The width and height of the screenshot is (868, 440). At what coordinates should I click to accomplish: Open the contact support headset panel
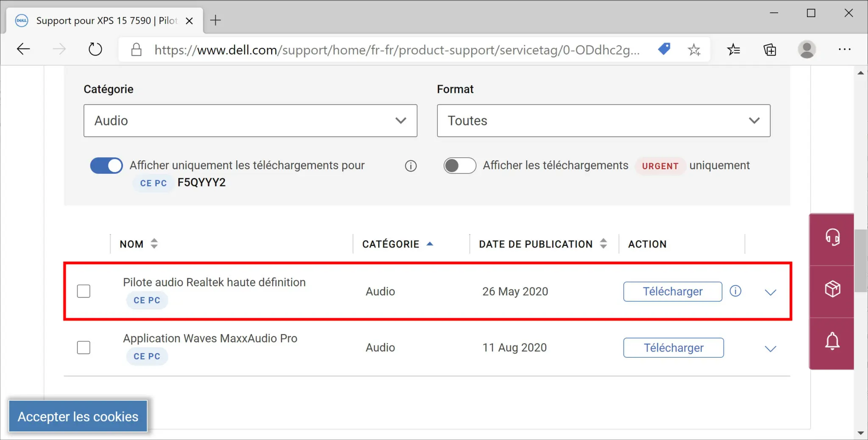tap(832, 237)
